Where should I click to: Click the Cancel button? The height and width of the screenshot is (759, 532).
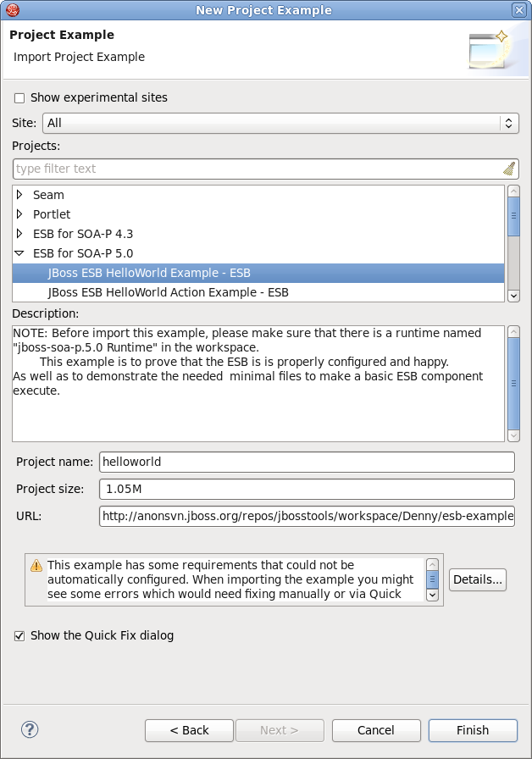pyautogui.click(x=376, y=730)
